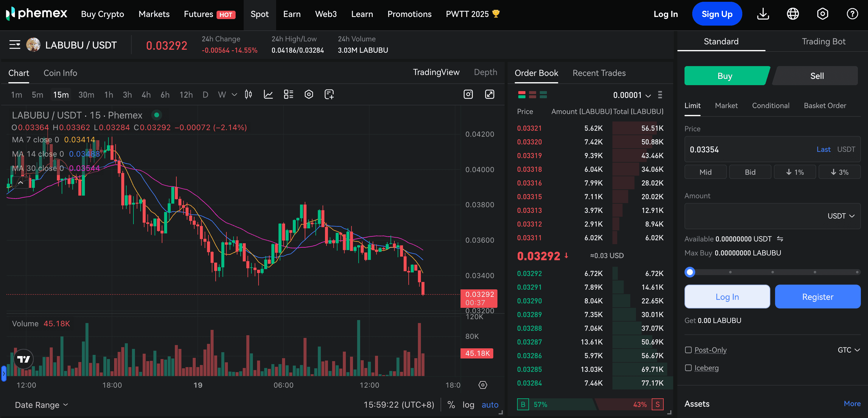Click the download app icon
868x418 pixels.
763,14
